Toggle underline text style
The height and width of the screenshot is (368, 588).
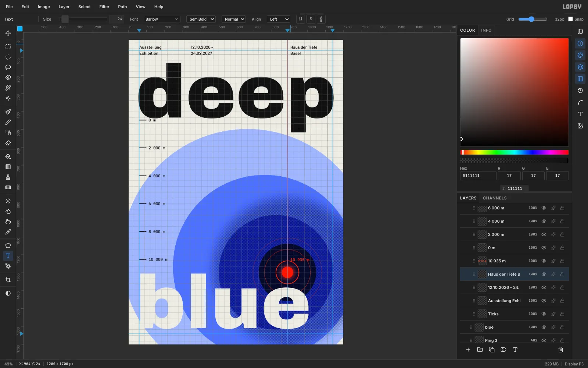click(x=301, y=19)
